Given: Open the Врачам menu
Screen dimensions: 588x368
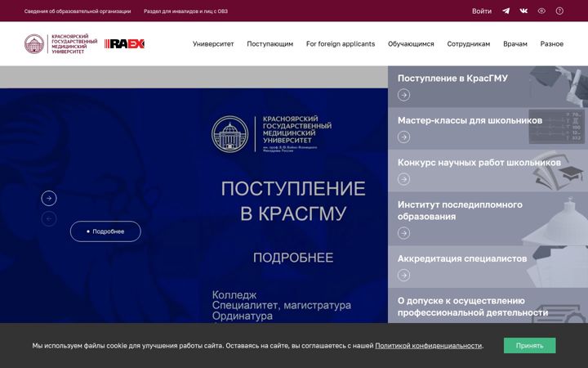Looking at the screenshot, I should point(515,44).
